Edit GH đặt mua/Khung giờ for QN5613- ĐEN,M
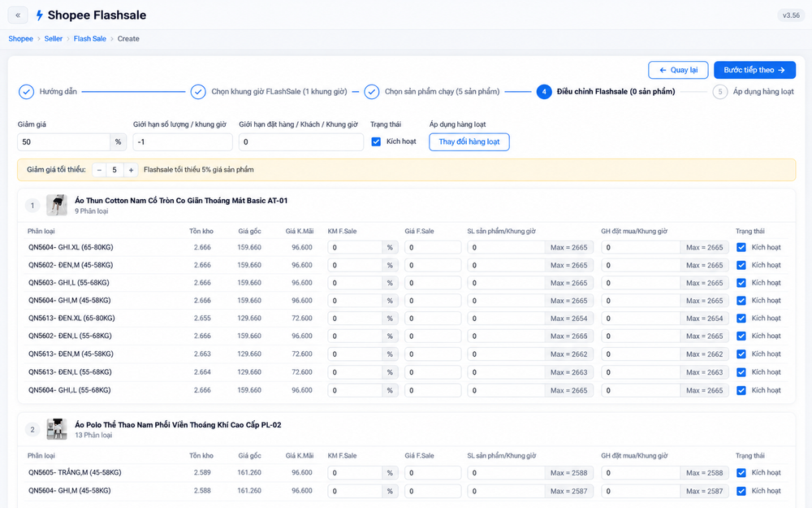This screenshot has height=508, width=812. click(x=641, y=354)
